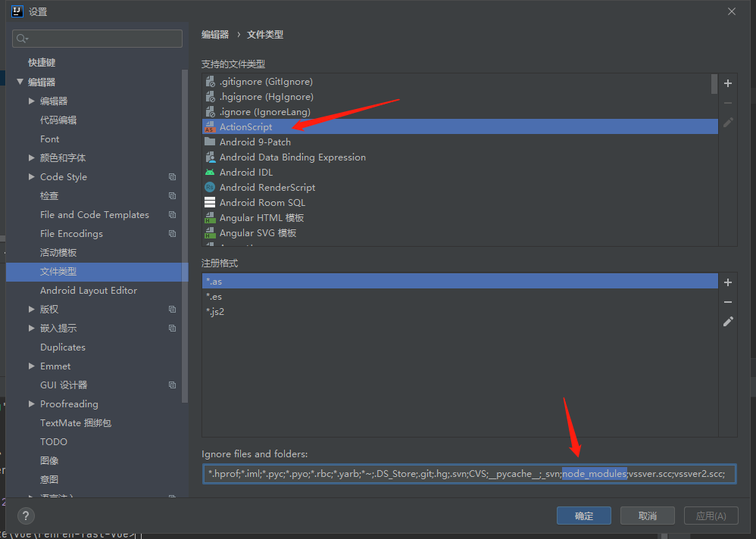Open Android Layout Editor settings
The width and height of the screenshot is (756, 539).
click(89, 291)
